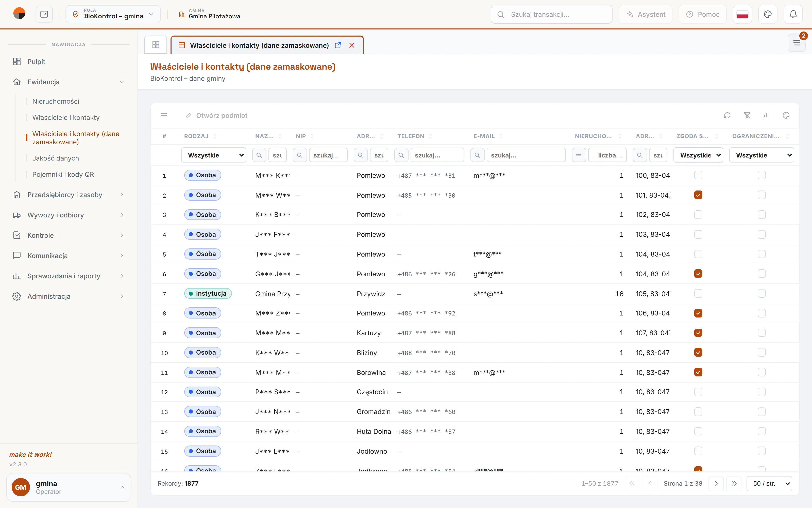Open the gmina Operator user menu
The width and height of the screenshot is (812, 508).
tap(69, 487)
